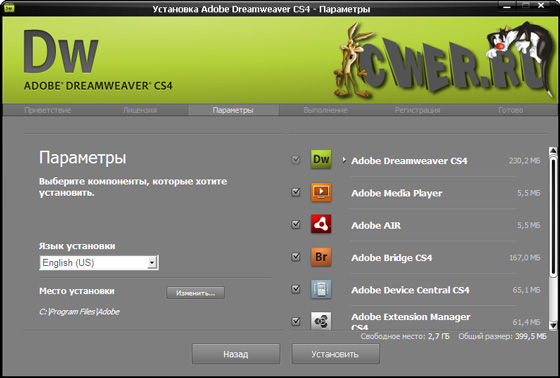Click the Adobe Bridge Br icon

coord(321,257)
